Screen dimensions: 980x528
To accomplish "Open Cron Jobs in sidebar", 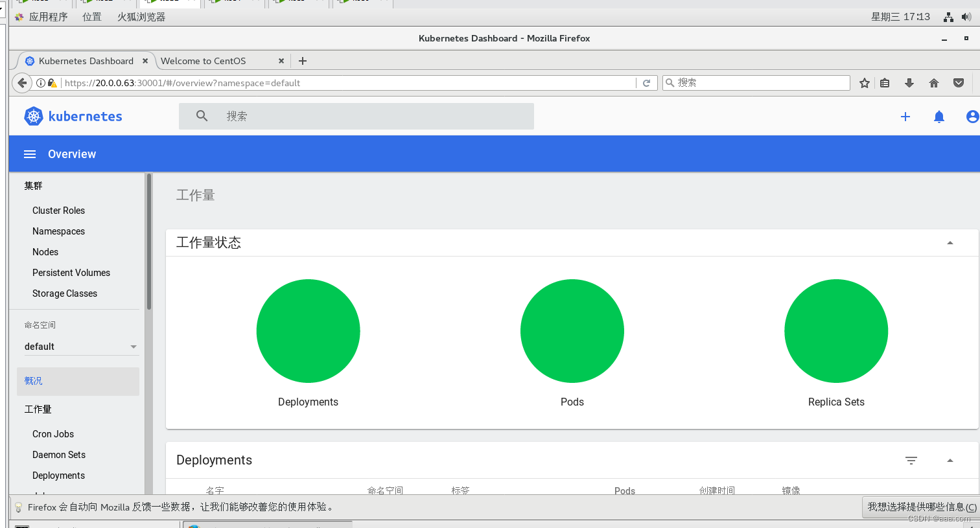I will click(x=53, y=434).
